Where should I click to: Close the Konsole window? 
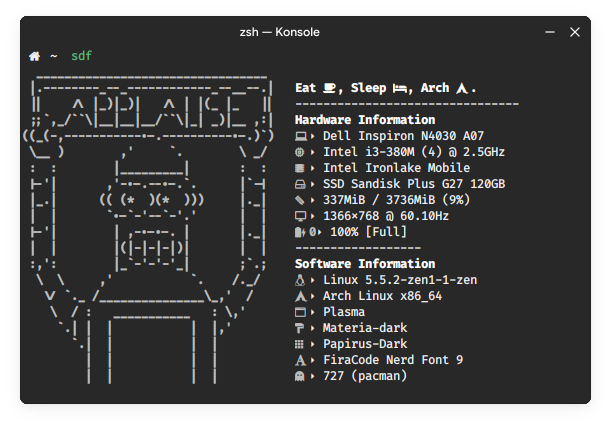(x=575, y=32)
